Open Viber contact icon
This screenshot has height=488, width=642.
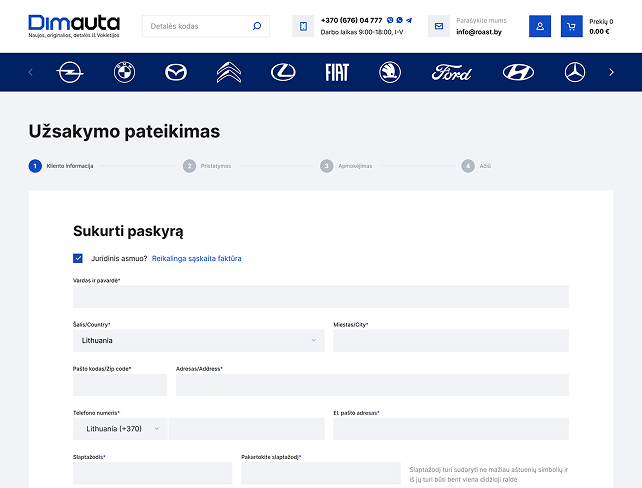pyautogui.click(x=390, y=20)
